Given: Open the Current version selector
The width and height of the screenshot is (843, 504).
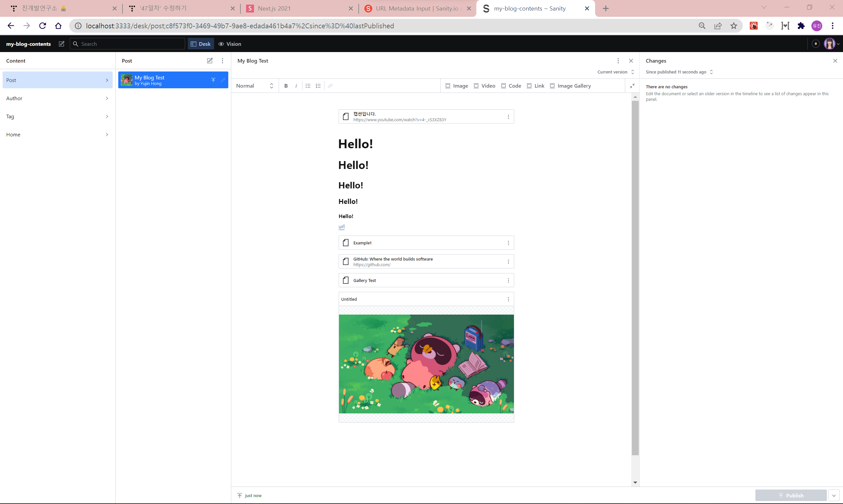Looking at the screenshot, I should 615,72.
